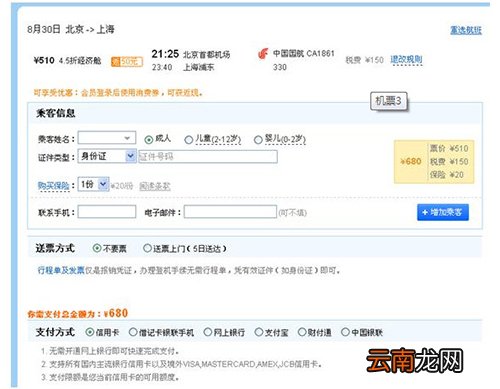Click the orange 50元 coupon badge
This screenshot has height=389, width=500.
click(x=127, y=62)
